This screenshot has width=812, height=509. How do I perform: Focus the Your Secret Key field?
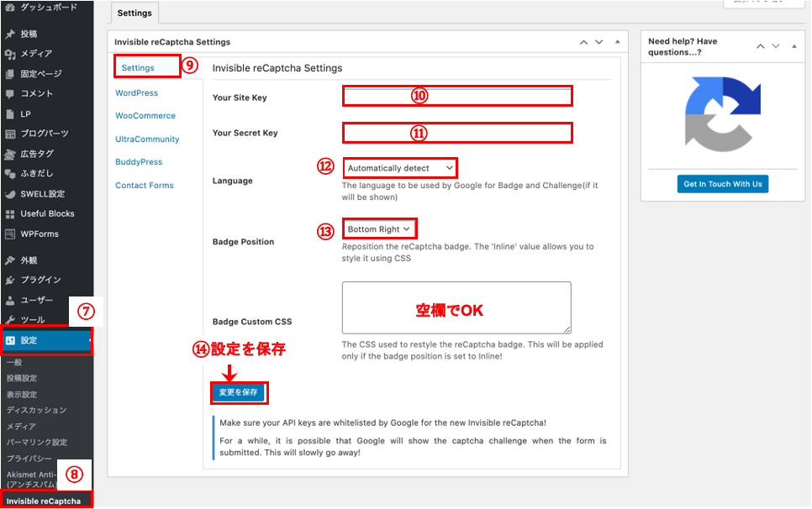pos(457,133)
